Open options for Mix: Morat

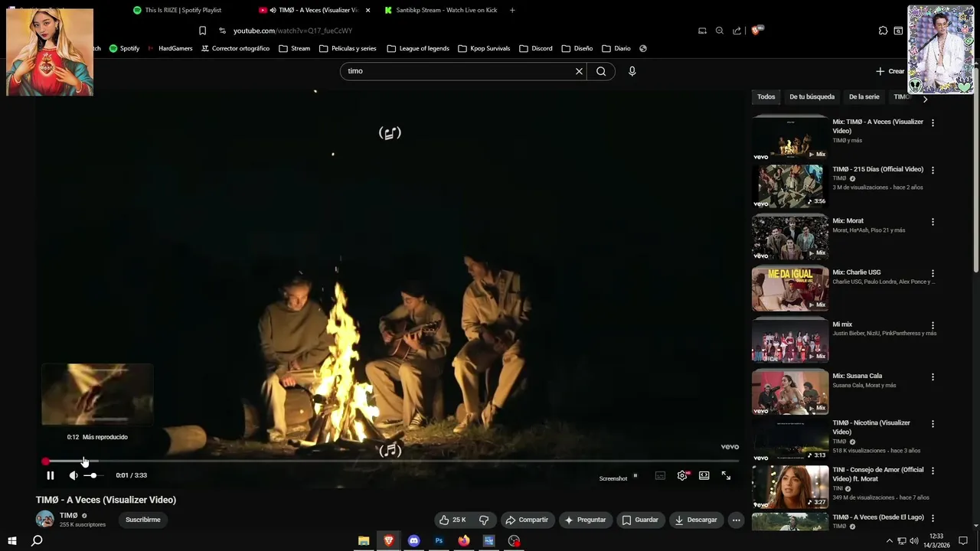click(933, 222)
